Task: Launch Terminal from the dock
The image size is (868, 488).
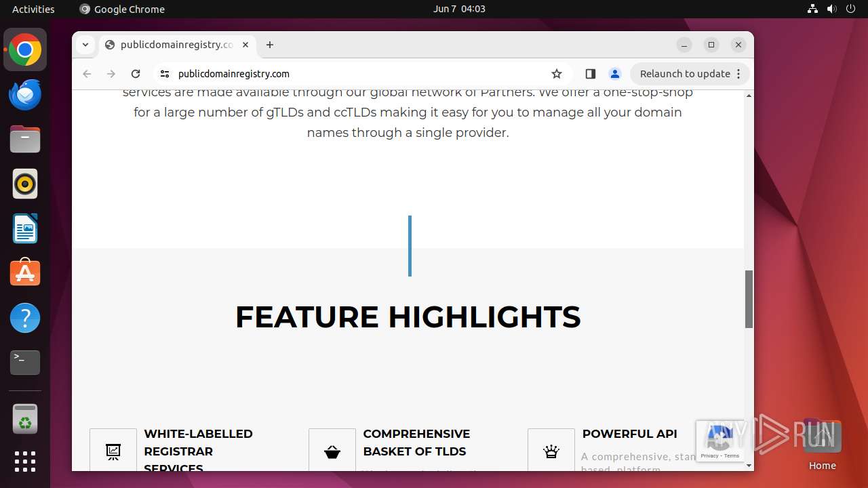Action: 25,363
